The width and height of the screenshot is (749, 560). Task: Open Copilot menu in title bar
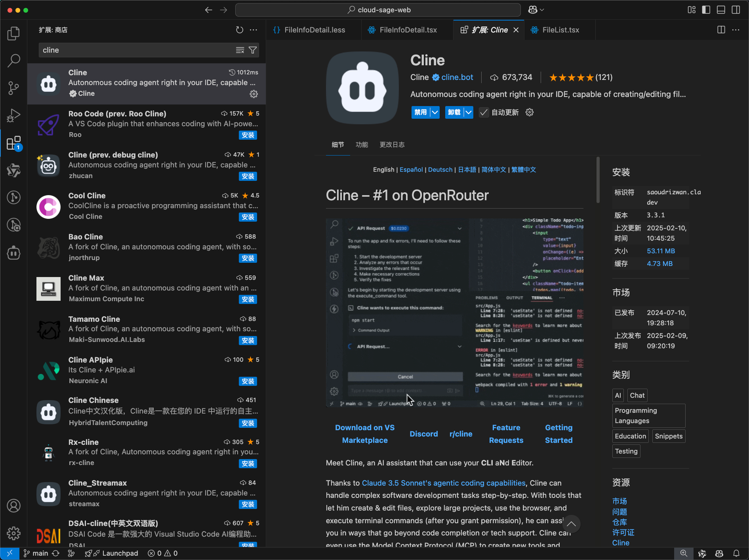[536, 10]
